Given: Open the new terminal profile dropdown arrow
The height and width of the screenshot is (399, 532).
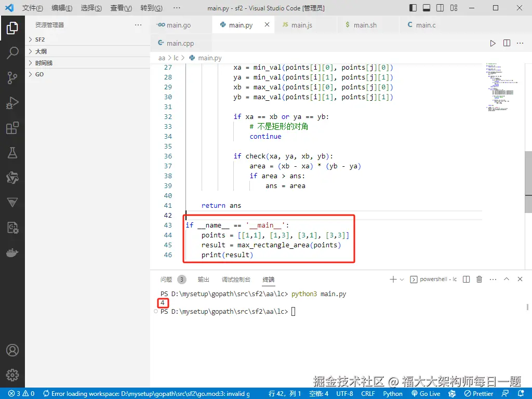Looking at the screenshot, I should (x=402, y=279).
